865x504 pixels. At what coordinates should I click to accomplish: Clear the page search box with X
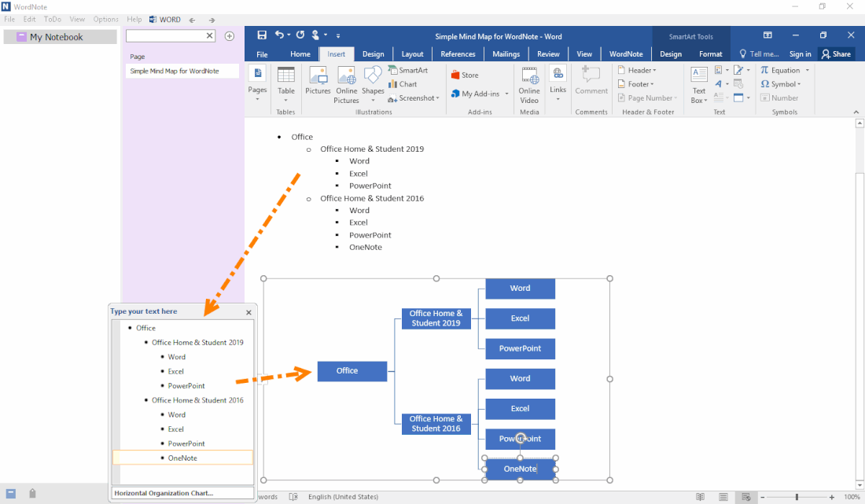coord(210,36)
